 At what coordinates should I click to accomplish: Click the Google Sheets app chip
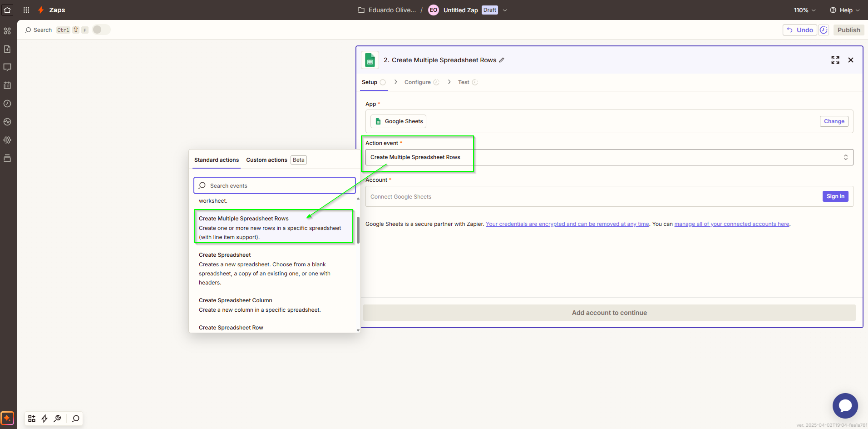point(398,121)
